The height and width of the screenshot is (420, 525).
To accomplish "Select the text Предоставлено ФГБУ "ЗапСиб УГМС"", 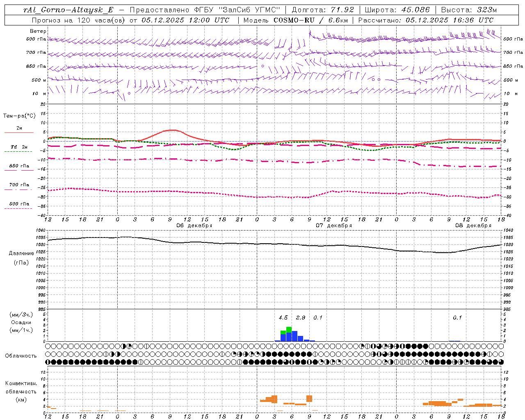I will coord(204,10).
